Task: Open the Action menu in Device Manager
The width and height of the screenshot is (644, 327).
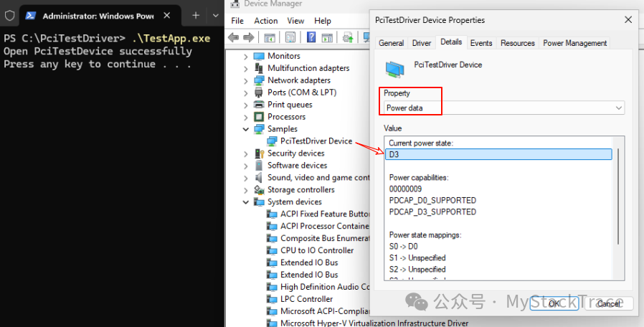Action: tap(266, 21)
